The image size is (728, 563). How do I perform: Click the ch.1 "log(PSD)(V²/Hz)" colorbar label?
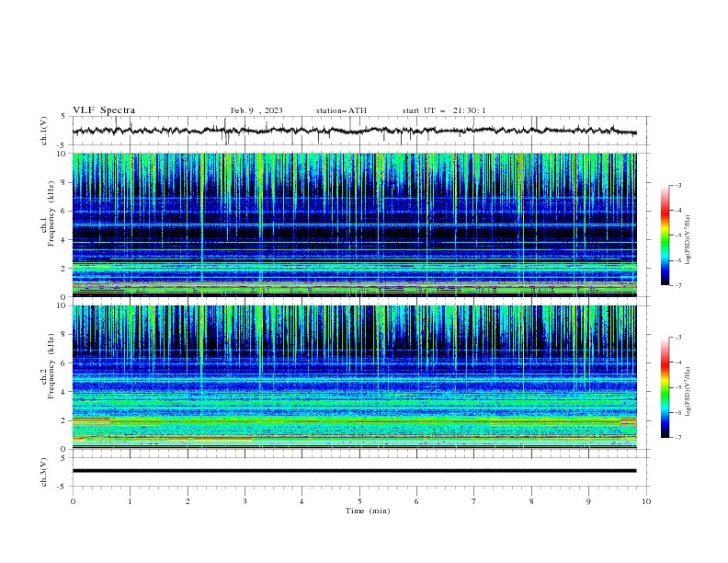point(688,240)
